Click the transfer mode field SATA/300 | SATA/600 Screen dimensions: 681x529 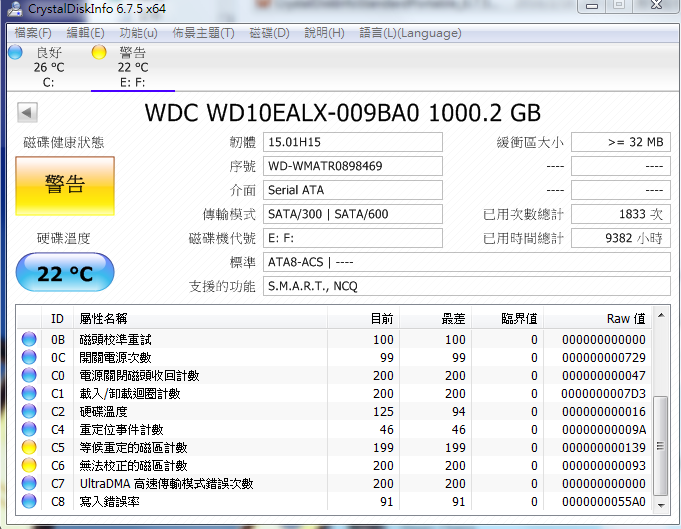353,214
